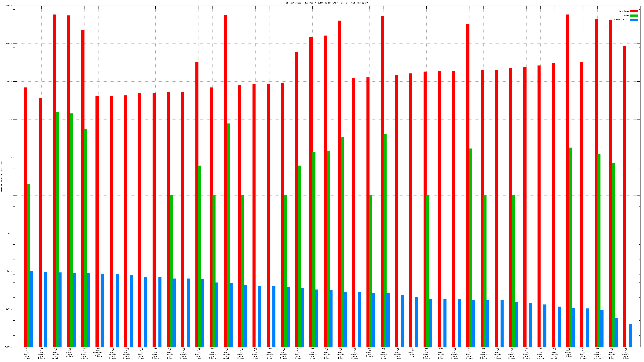Select the 2@ list.dnswl.org 4 hops label
The height and width of the screenshot is (362, 644).
click(x=412, y=352)
